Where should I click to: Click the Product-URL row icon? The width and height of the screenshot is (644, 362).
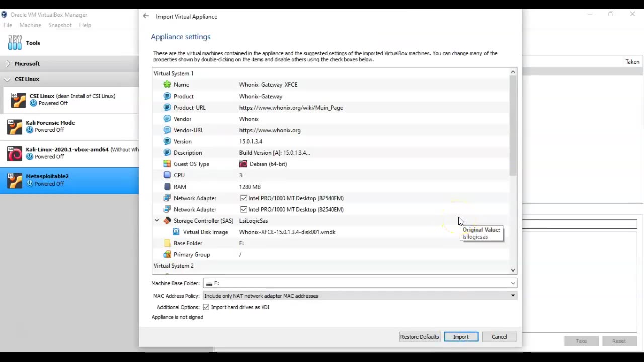click(x=167, y=108)
